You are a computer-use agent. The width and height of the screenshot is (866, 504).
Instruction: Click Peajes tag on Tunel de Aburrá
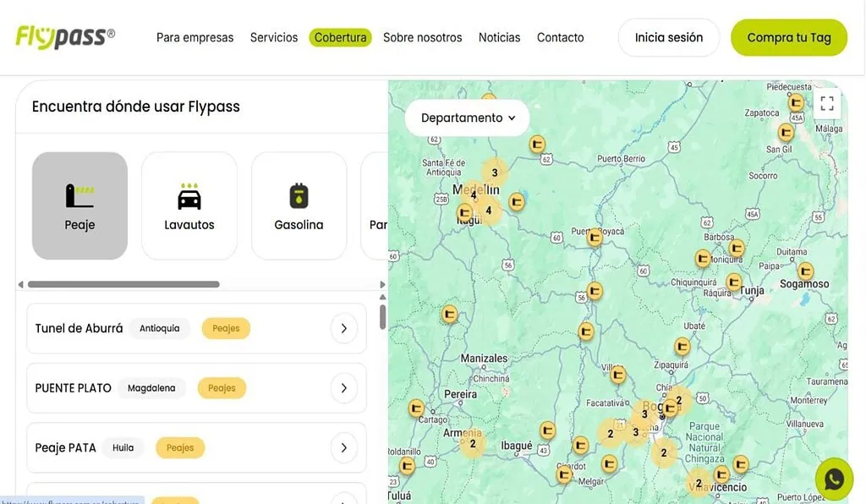[x=226, y=328]
